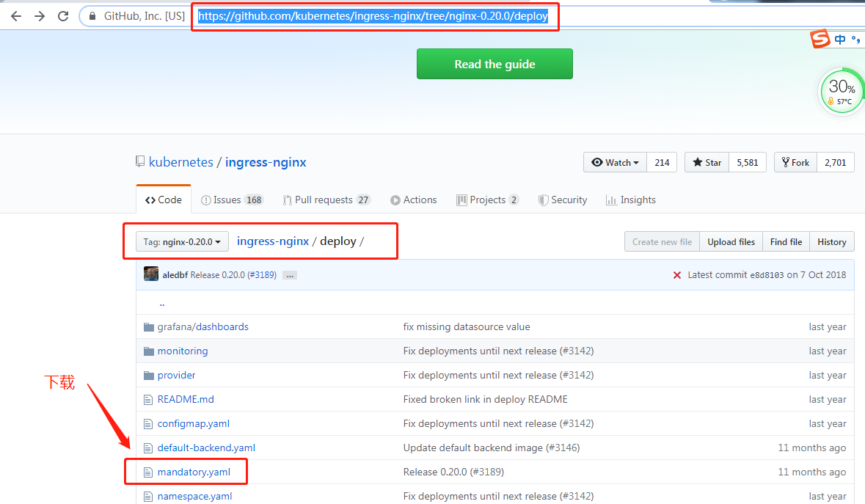This screenshot has height=504, width=865.
Task: View the 5,581 stargazers count
Action: (748, 163)
